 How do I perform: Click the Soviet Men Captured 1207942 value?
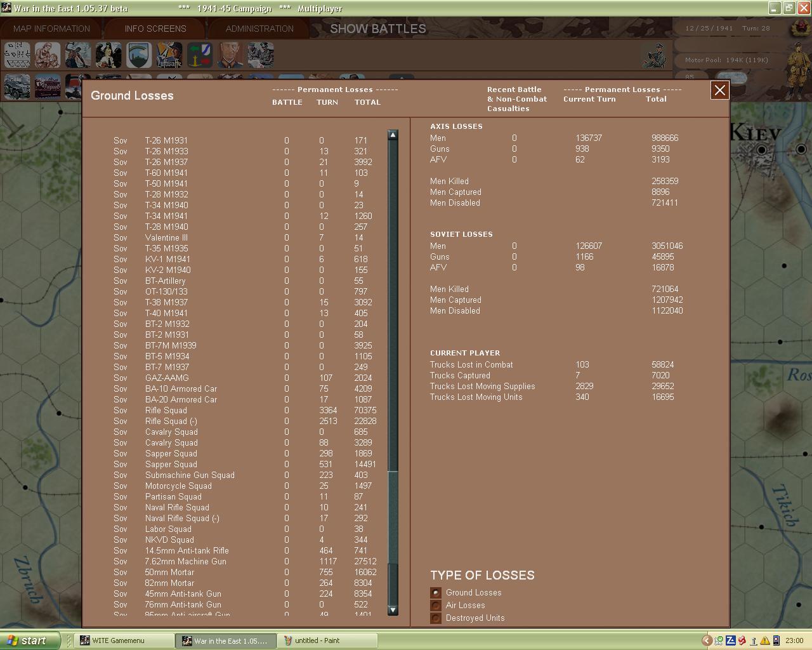point(667,300)
